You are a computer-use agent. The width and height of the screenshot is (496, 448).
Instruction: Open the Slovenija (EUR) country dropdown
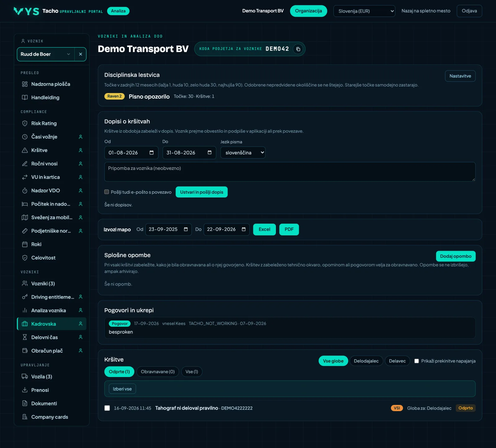click(364, 11)
